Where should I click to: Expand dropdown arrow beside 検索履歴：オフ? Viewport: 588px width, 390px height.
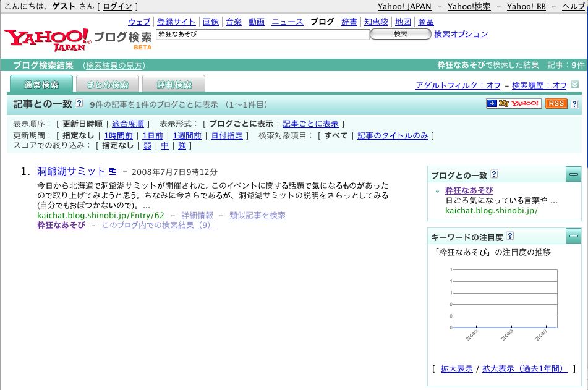point(574,85)
